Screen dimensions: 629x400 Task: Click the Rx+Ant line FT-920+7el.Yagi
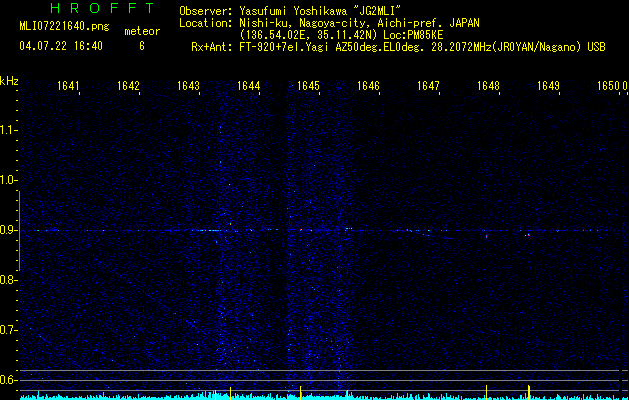click(x=398, y=47)
